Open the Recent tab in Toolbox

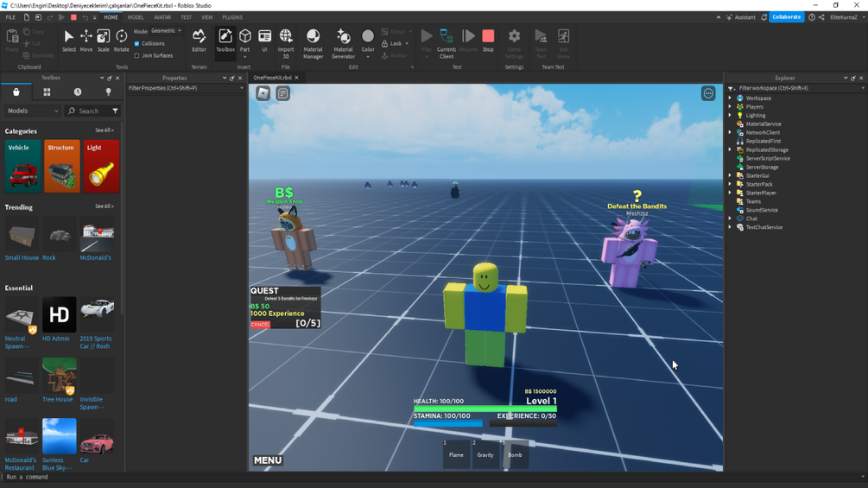pyautogui.click(x=78, y=92)
